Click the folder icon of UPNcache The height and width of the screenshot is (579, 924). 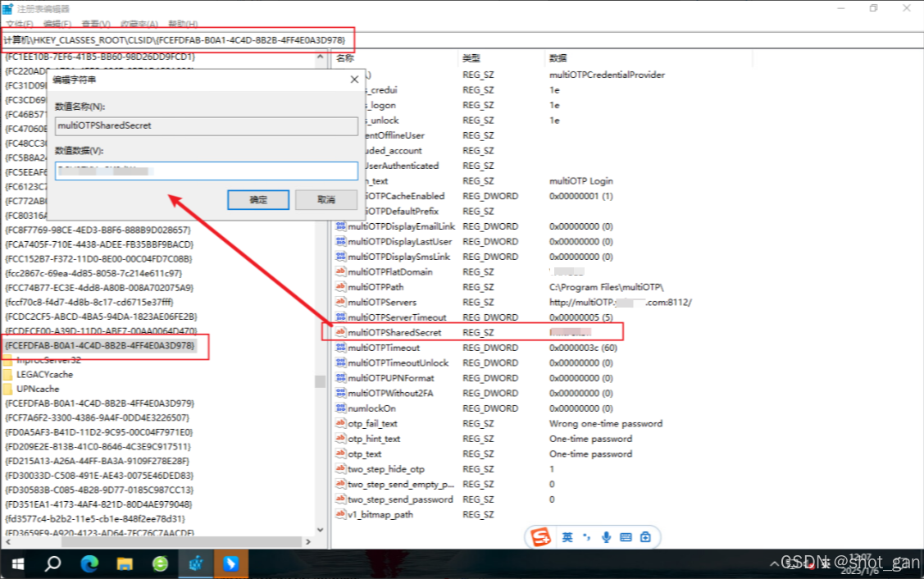tap(7, 390)
